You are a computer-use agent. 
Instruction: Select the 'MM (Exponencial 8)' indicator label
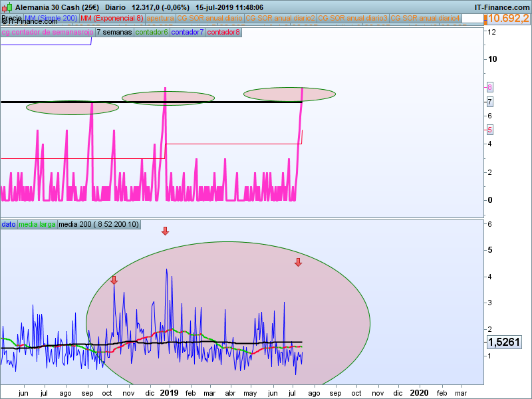pos(112,18)
